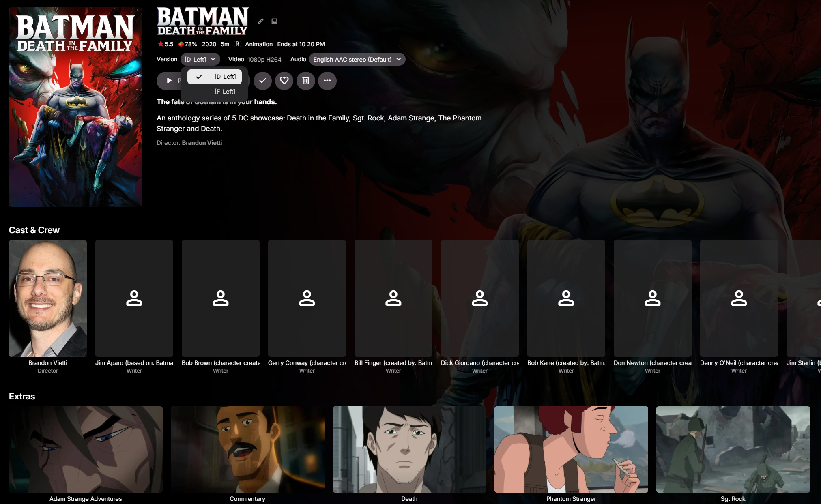Click the image editor icon beside the title
821x504 pixels.
coord(274,21)
